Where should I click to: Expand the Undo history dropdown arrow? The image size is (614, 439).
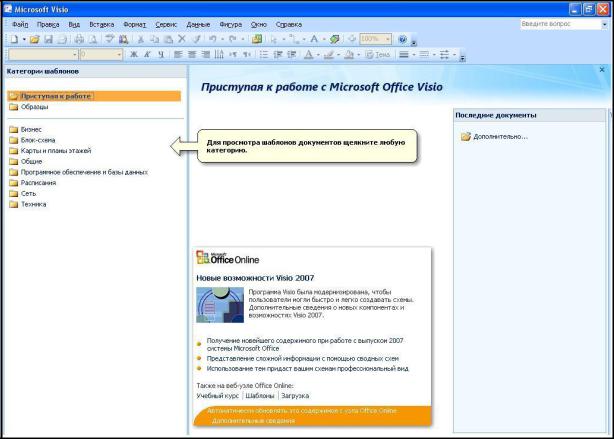pyautogui.click(x=223, y=39)
